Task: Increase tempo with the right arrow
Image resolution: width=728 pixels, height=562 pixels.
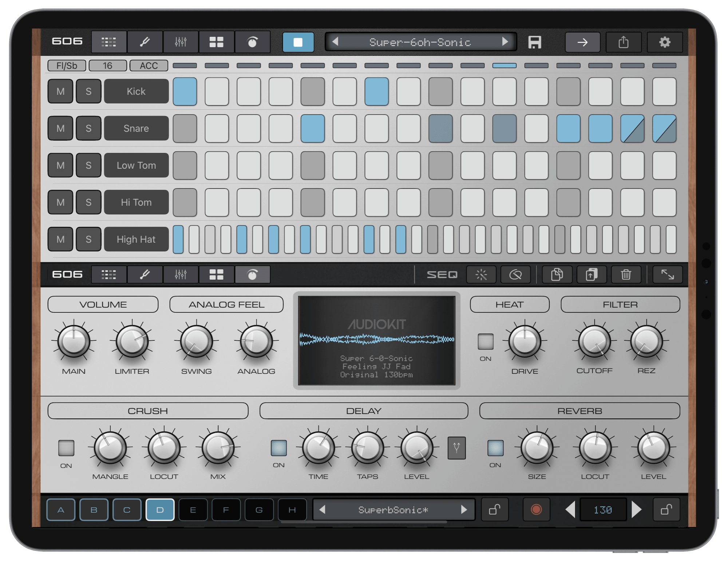Action: point(636,509)
